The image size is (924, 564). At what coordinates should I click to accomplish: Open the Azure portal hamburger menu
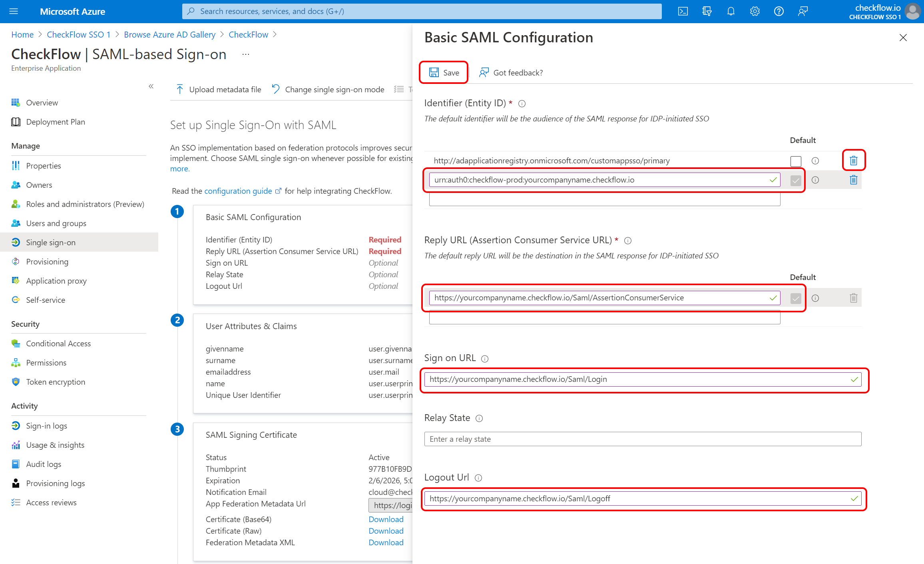point(14,11)
